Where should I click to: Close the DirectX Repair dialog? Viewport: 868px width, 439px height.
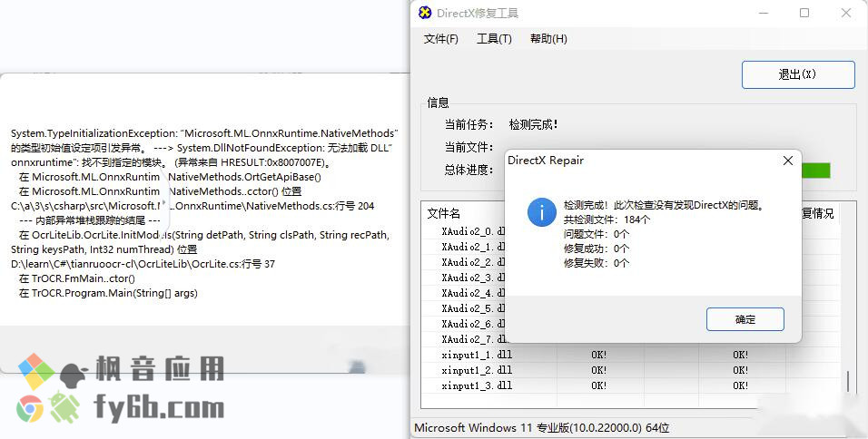788,161
